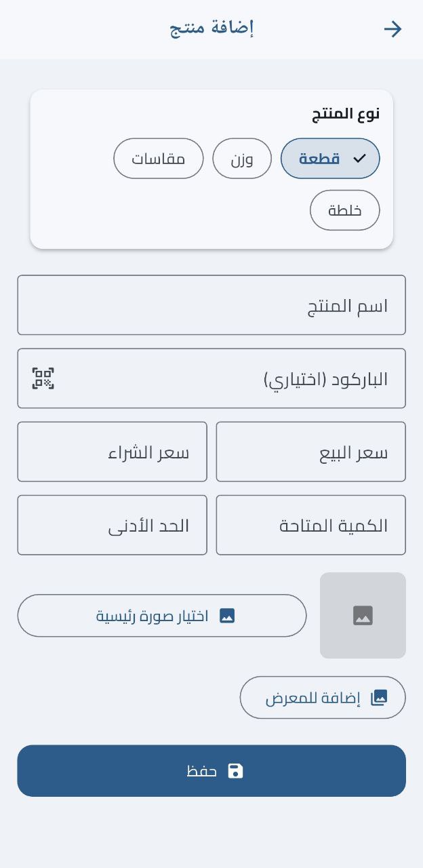
Task: Tap the barcode scanner icon in الباركود field
Action: 43,378
